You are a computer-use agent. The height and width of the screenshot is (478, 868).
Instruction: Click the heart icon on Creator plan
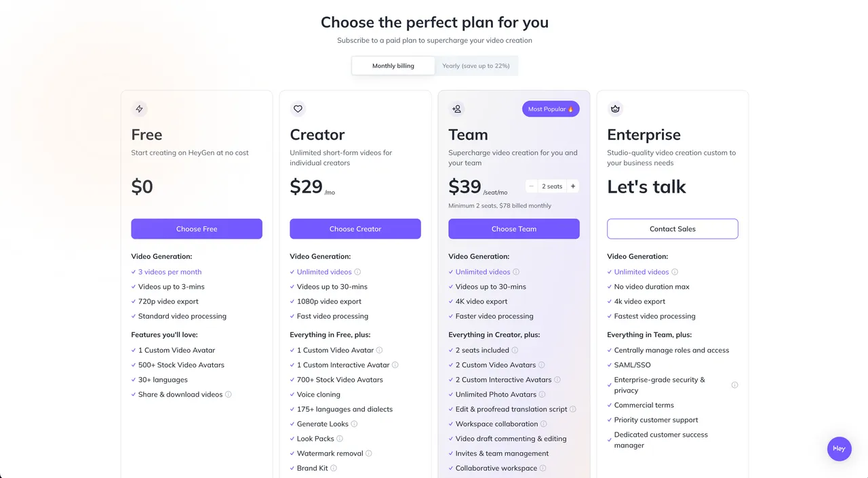click(x=298, y=108)
